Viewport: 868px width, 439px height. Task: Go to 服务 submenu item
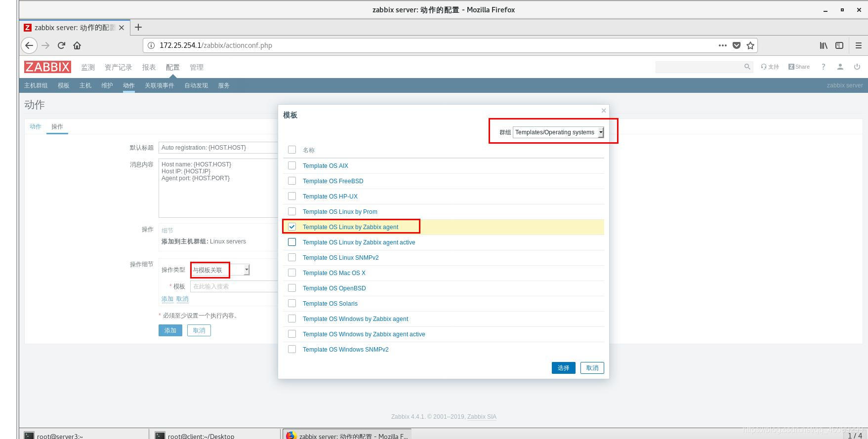(224, 85)
